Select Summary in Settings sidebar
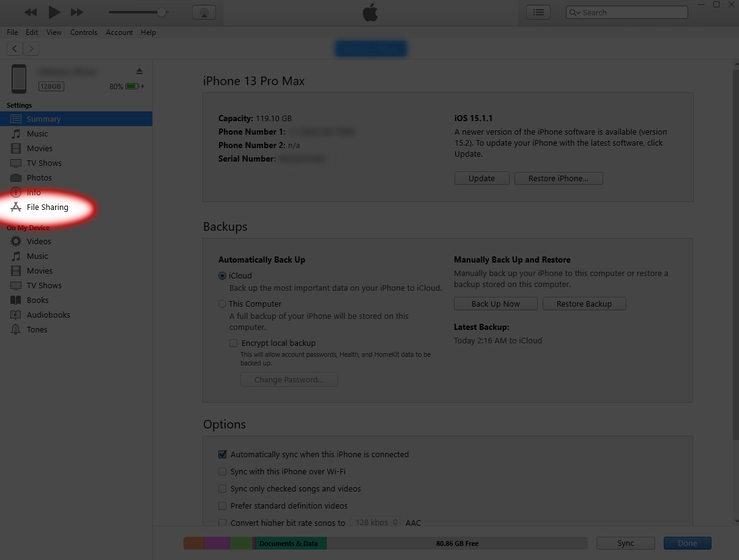 (76, 119)
